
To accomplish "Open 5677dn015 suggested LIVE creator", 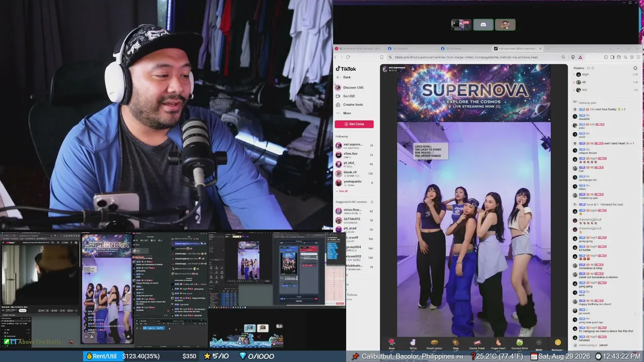I will pyautogui.click(x=354, y=220).
